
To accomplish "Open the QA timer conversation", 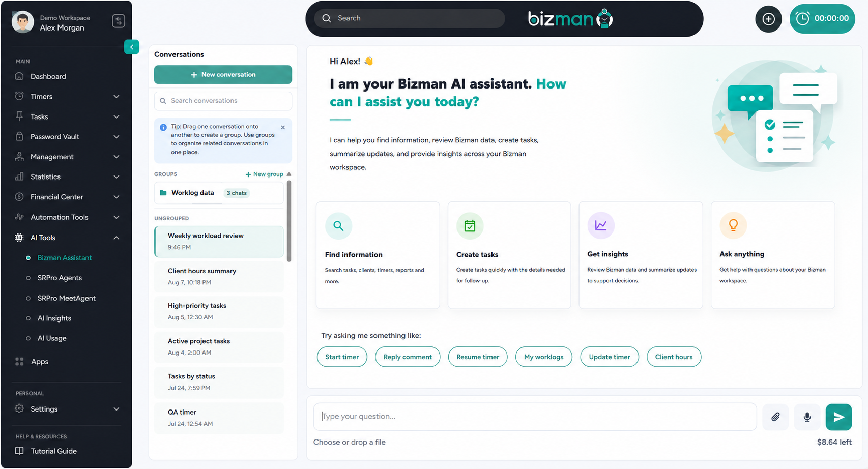I will (x=219, y=418).
